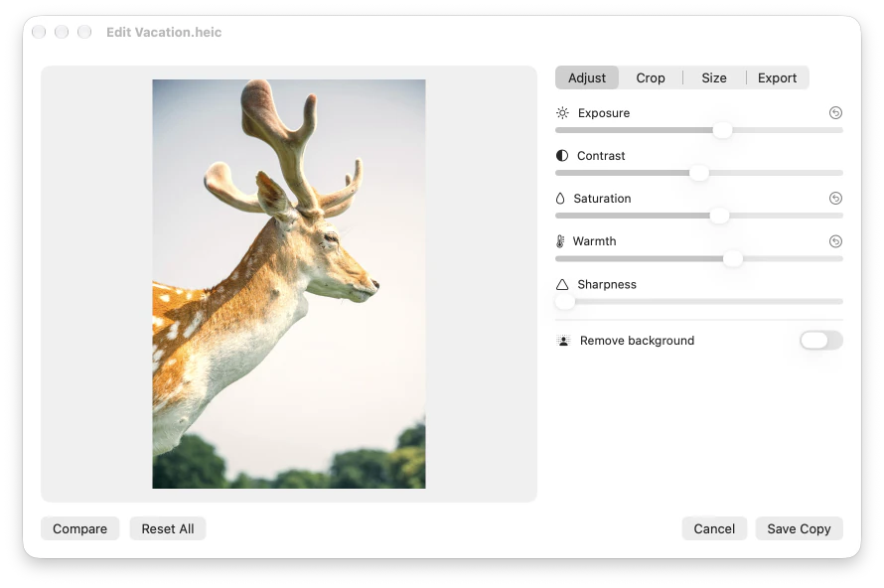Viewport: 884px width, 588px height.
Task: Cancel the image edit
Action: pos(714,528)
